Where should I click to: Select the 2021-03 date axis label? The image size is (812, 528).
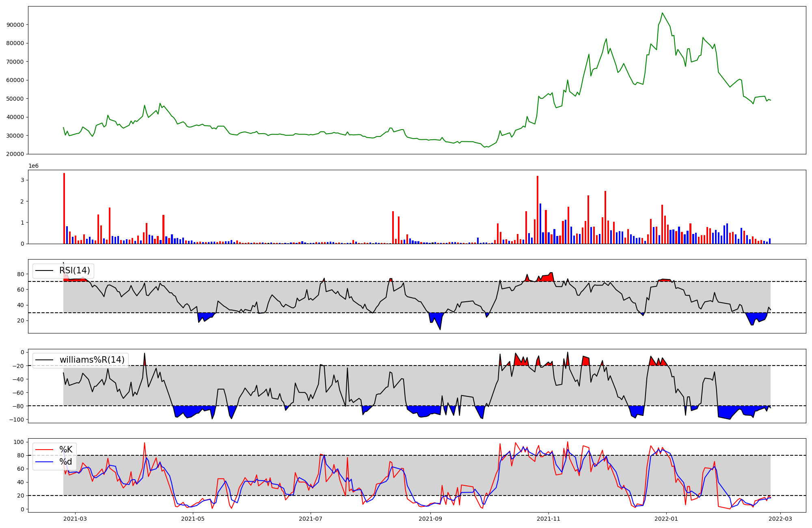(75, 518)
